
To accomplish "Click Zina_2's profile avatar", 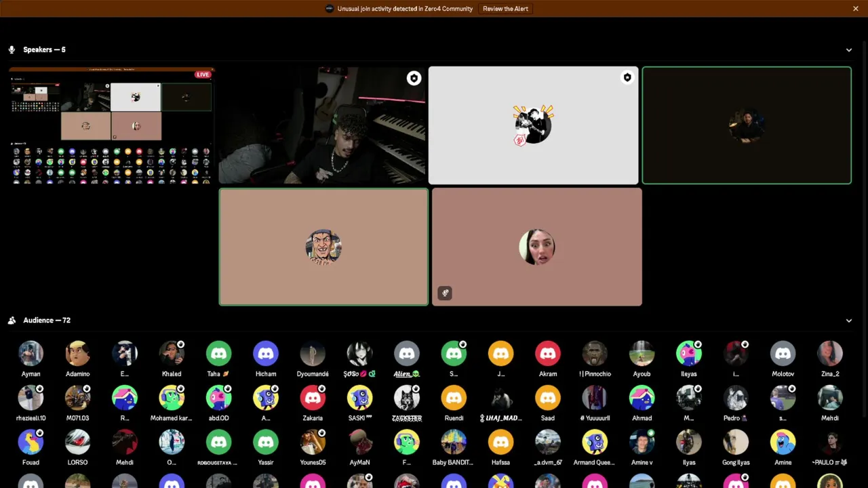I will click(x=830, y=353).
